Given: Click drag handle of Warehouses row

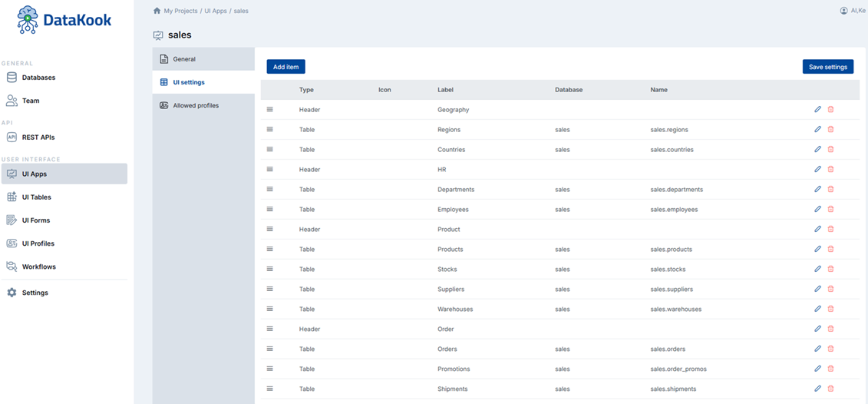Looking at the screenshot, I should coord(270,309).
